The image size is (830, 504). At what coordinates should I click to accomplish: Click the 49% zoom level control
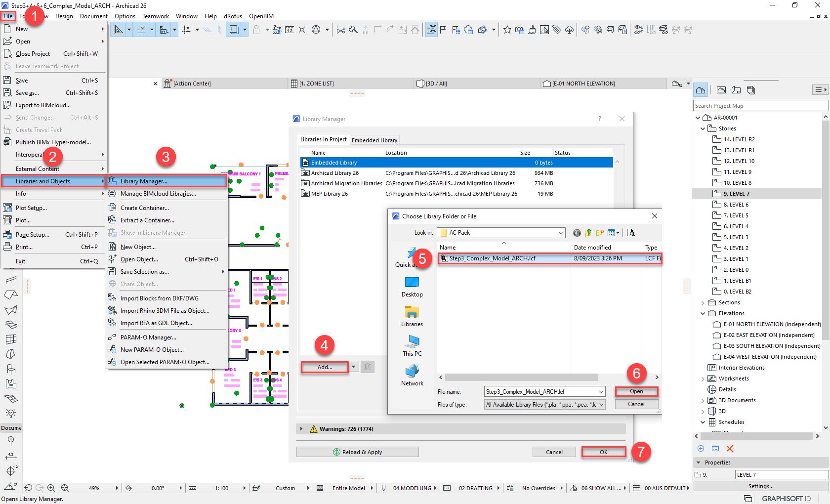94,488
